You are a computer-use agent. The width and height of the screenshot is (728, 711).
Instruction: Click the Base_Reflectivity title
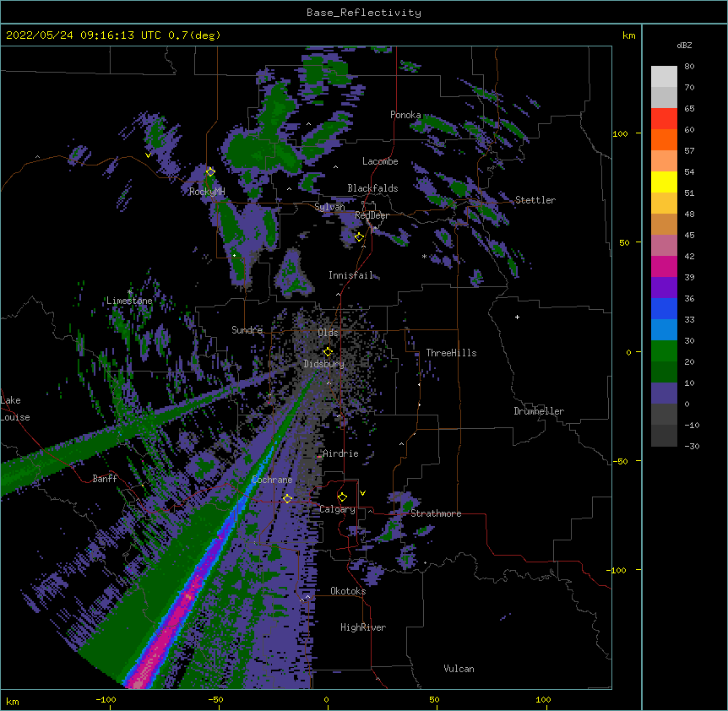[x=364, y=13]
